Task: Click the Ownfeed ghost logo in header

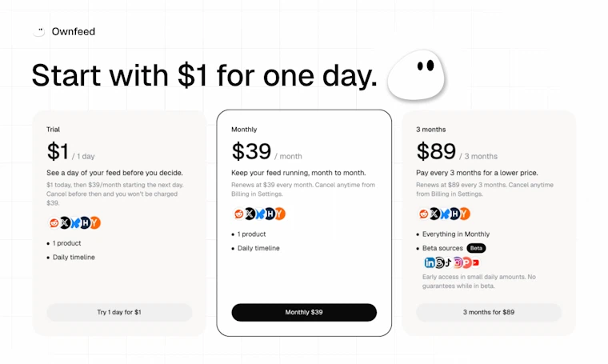Action: point(38,31)
